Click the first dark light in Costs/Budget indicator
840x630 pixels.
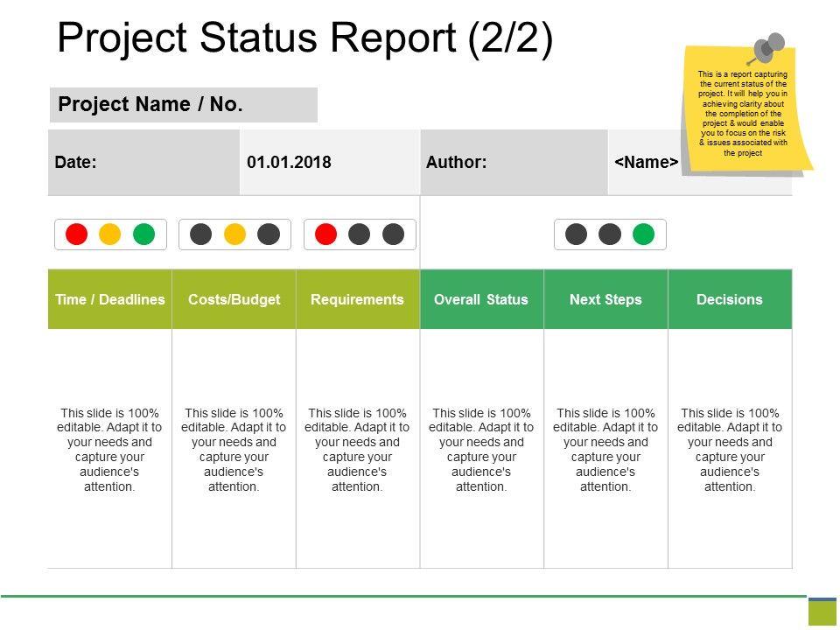(201, 234)
